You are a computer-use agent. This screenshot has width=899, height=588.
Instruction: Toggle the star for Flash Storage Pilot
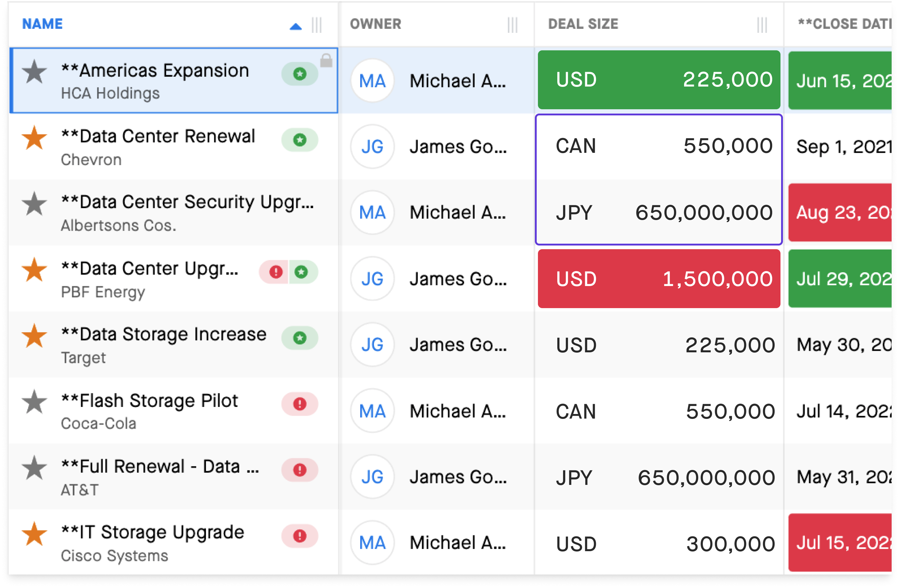point(34,402)
